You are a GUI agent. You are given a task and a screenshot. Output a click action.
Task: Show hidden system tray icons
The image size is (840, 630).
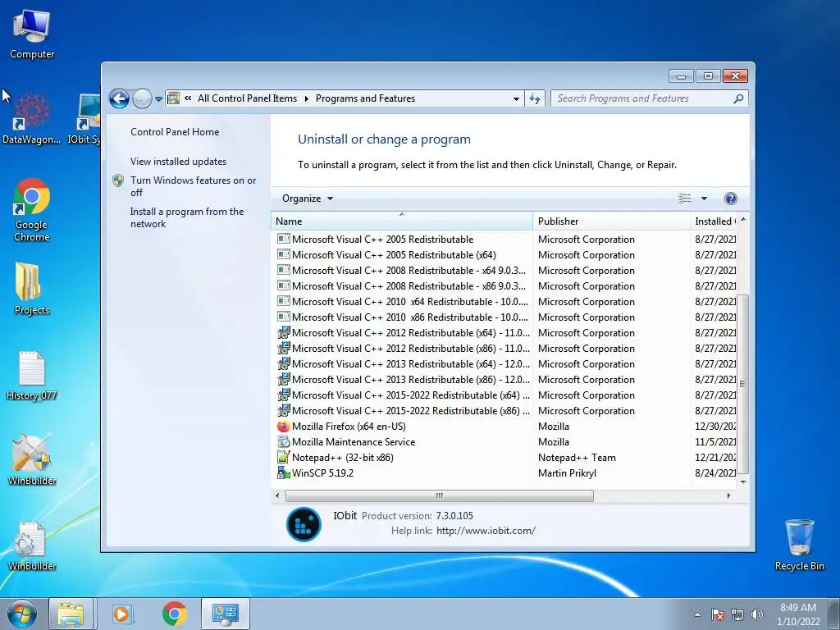click(x=697, y=614)
